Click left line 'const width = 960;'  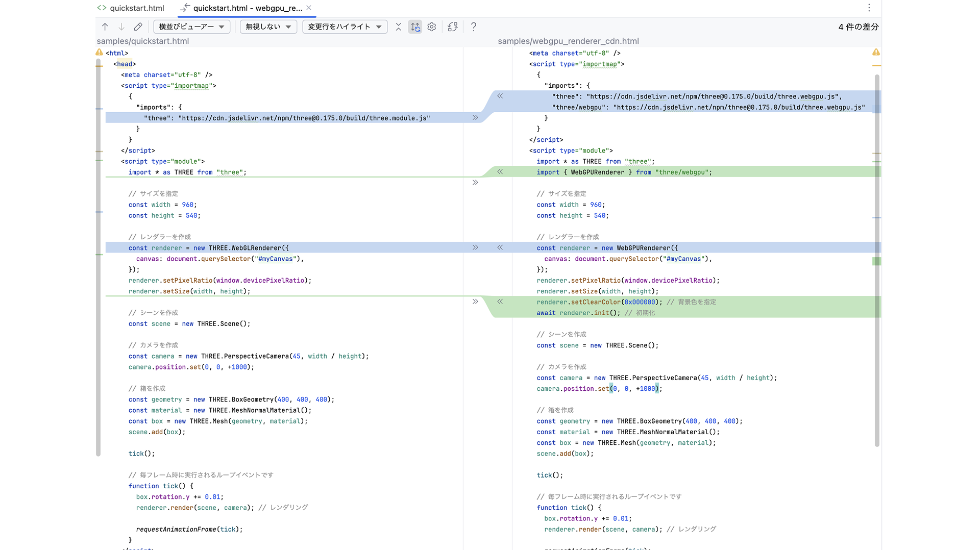click(162, 205)
